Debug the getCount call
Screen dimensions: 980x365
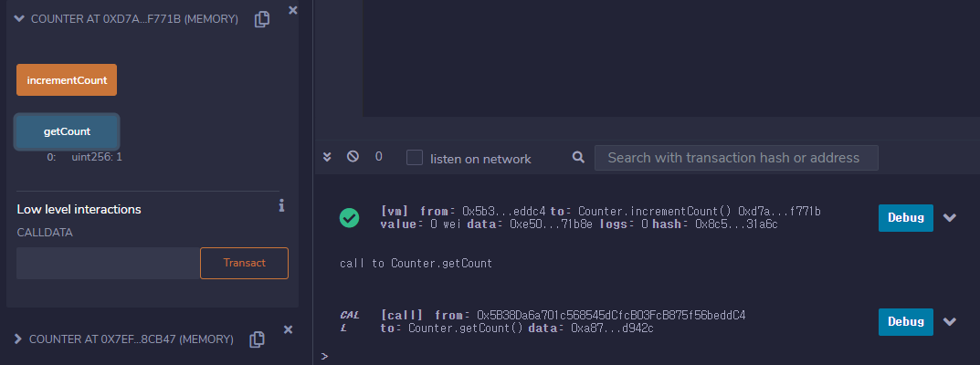906,322
